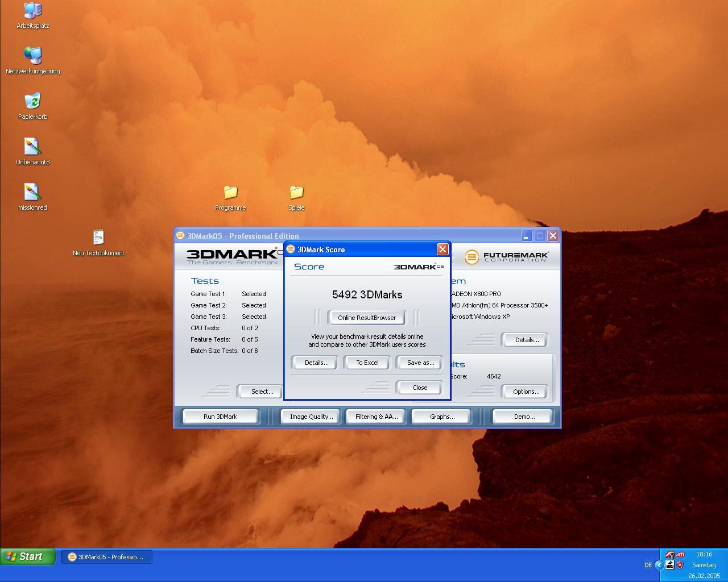Click the RADEON X800 PRO text

(x=477, y=294)
